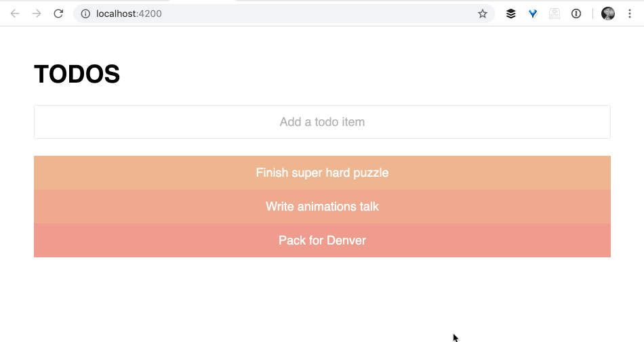Select the 'Write animations talk' todo
The image size is (644, 342).
pos(322,207)
